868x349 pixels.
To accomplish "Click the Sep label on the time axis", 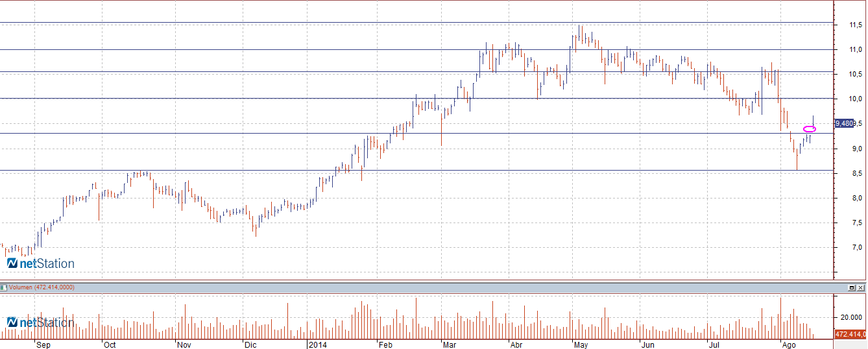I will pyautogui.click(x=43, y=345).
